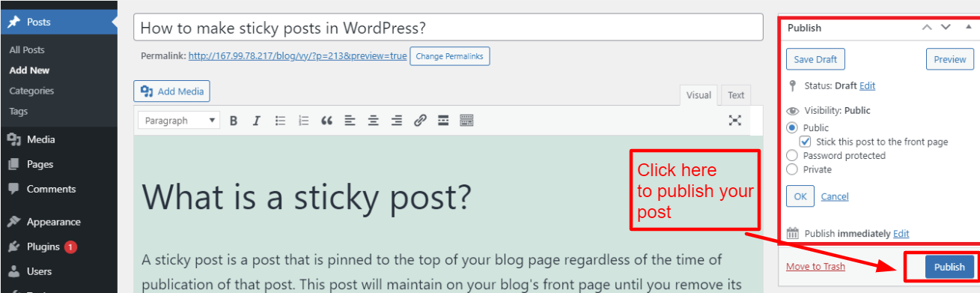The image size is (980, 293).
Task: Click Change Permalinks button
Action: click(x=450, y=56)
